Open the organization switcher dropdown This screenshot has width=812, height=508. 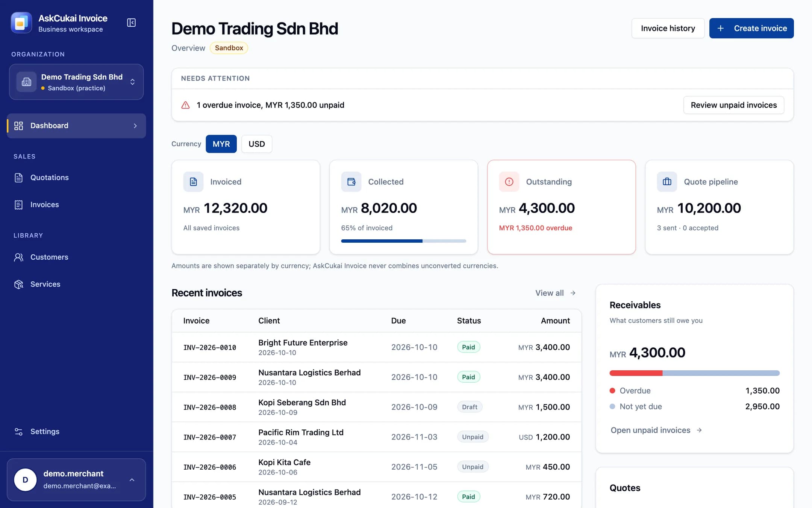point(76,82)
